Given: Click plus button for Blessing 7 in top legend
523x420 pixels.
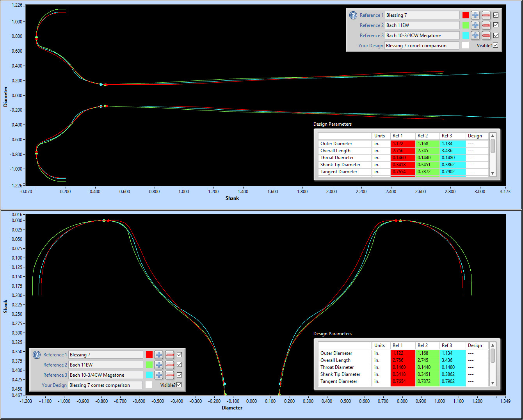Looking at the screenshot, I should point(475,15).
